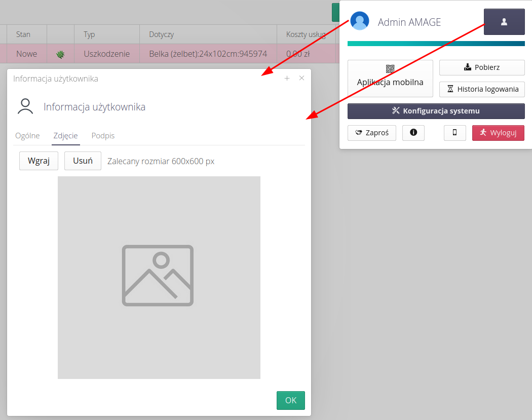Click the plus icon in dialog title bar
The image size is (532, 420).
pyautogui.click(x=287, y=79)
